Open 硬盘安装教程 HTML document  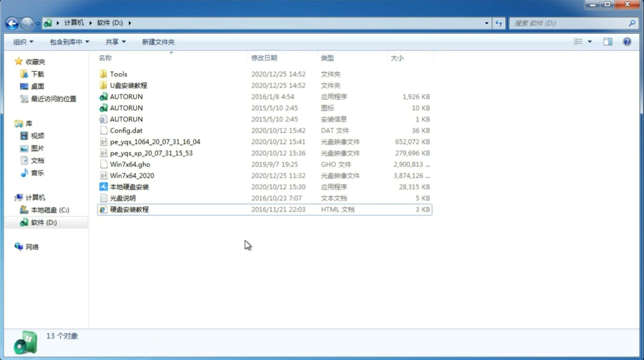click(x=129, y=209)
